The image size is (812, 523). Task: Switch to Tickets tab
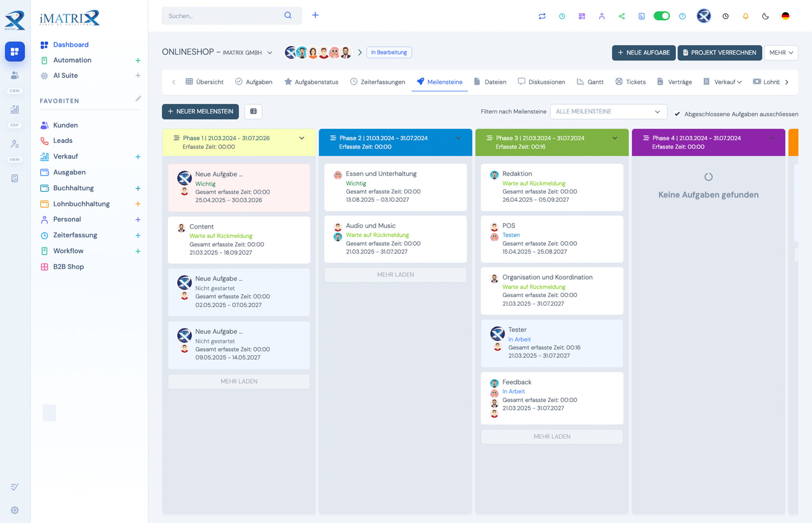coord(631,82)
